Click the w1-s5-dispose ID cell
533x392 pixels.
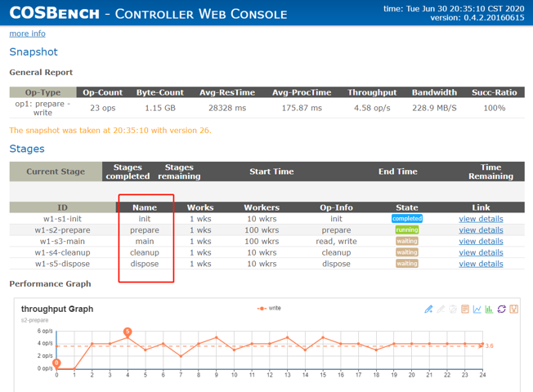click(63, 264)
